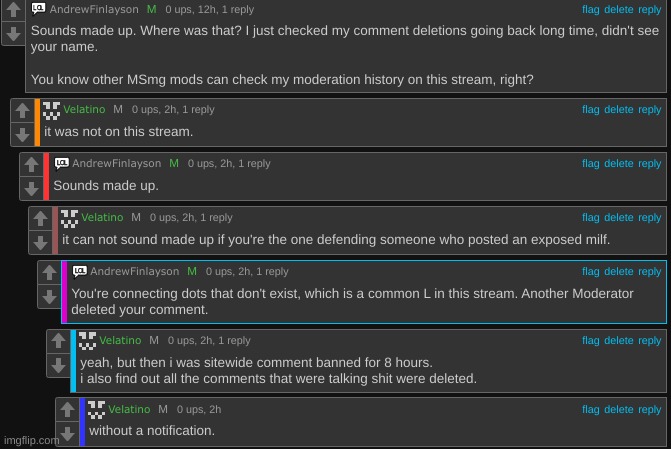671x449 pixels.
Task: Flag the "You're connecting dots" comment
Action: (590, 272)
